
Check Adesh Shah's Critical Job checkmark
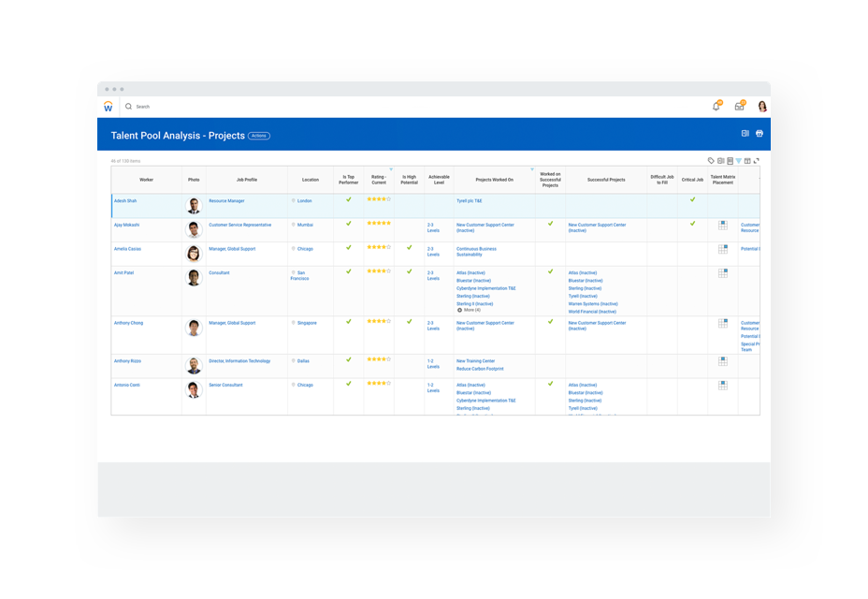click(693, 200)
